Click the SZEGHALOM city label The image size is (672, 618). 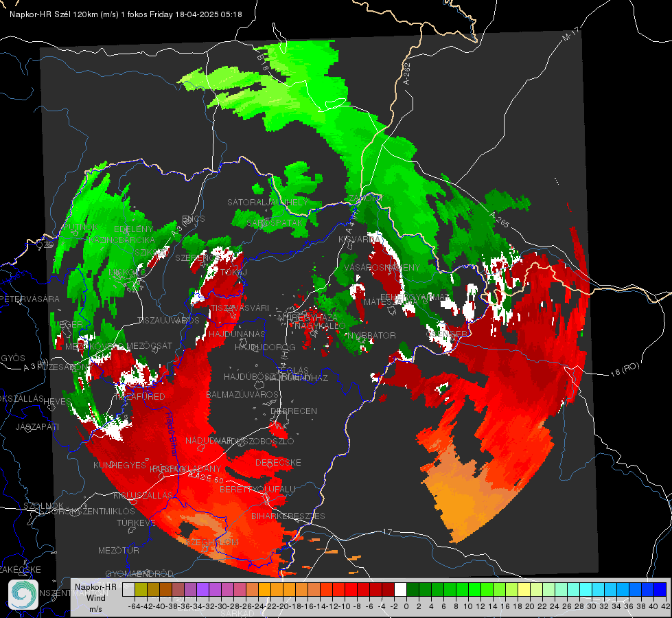pos(213,542)
